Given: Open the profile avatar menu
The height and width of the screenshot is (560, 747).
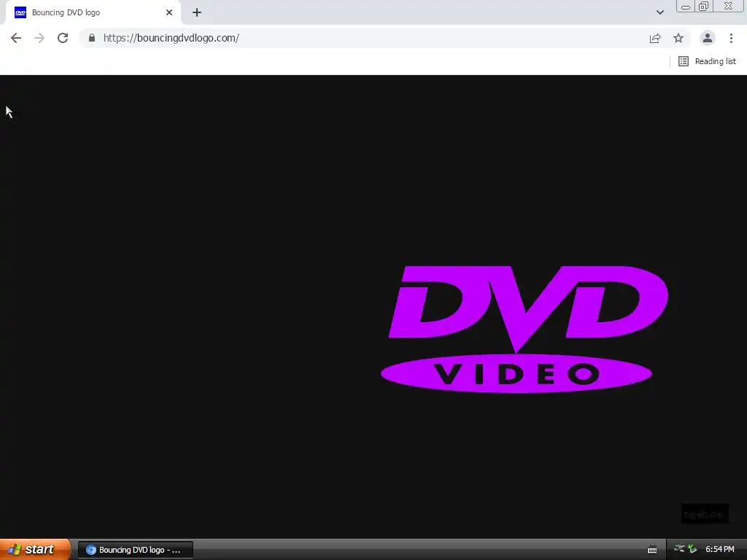Looking at the screenshot, I should coord(708,38).
